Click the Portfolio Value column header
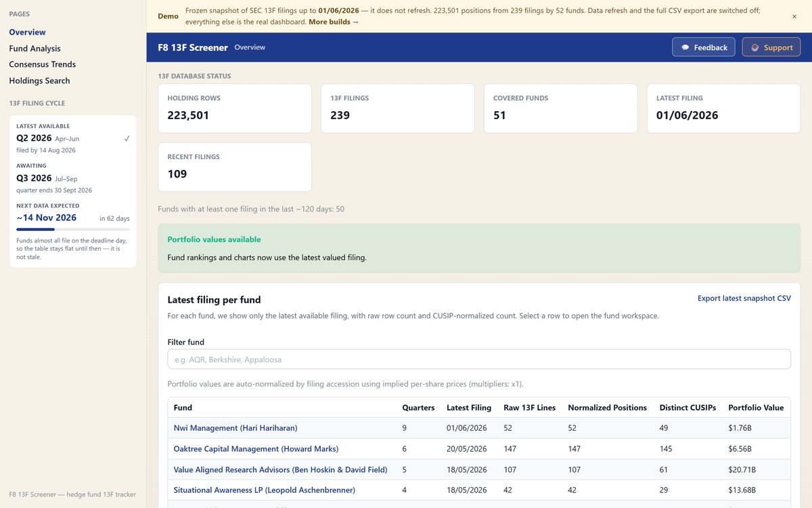Viewport: 812px width, 508px height. coord(756,408)
